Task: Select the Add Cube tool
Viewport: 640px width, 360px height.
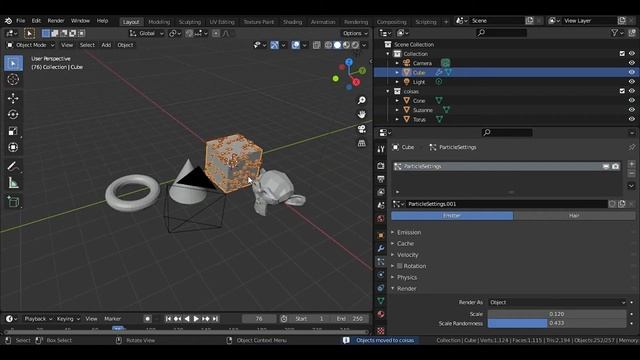Action: coord(13,202)
